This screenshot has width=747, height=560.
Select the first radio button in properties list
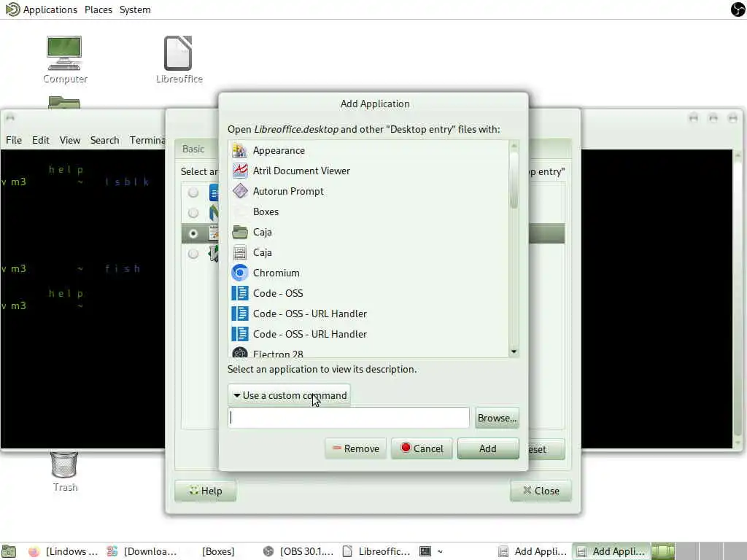[193, 192]
